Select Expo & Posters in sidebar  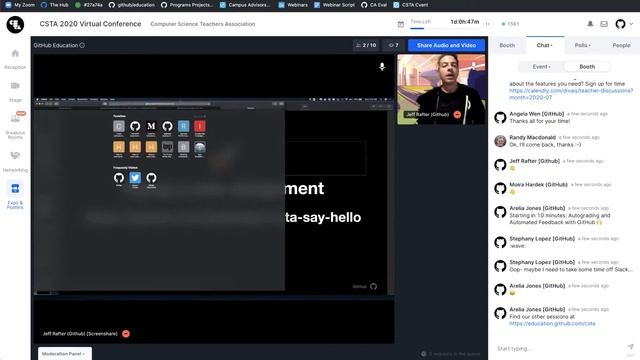[15, 195]
